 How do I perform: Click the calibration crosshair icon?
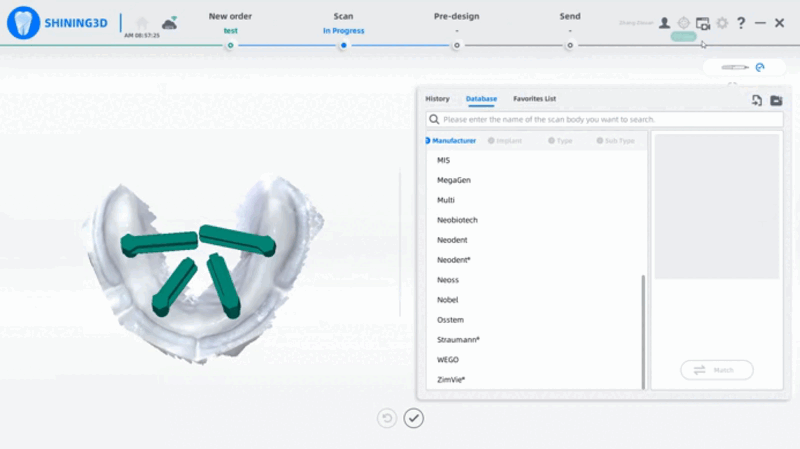click(684, 23)
